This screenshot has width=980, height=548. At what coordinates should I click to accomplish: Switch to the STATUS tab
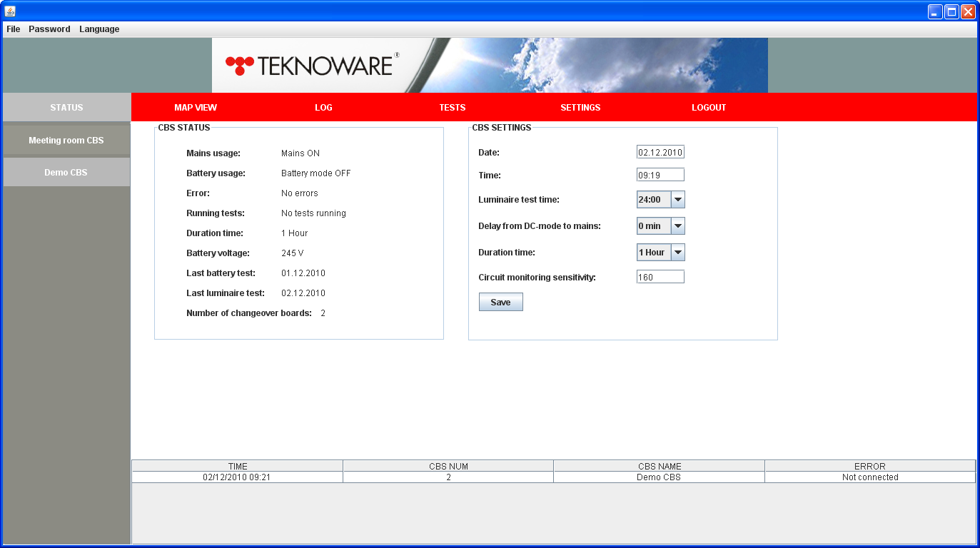click(x=66, y=108)
